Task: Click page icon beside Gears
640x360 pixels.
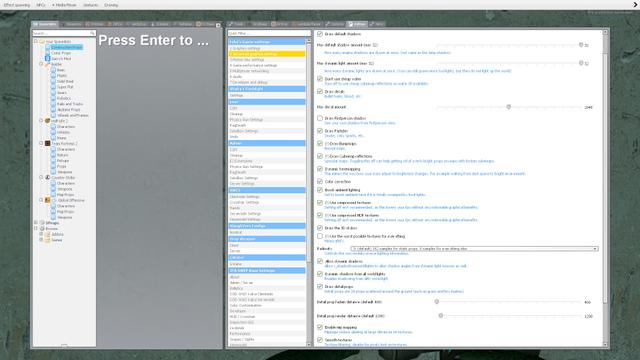Action: click(53, 93)
